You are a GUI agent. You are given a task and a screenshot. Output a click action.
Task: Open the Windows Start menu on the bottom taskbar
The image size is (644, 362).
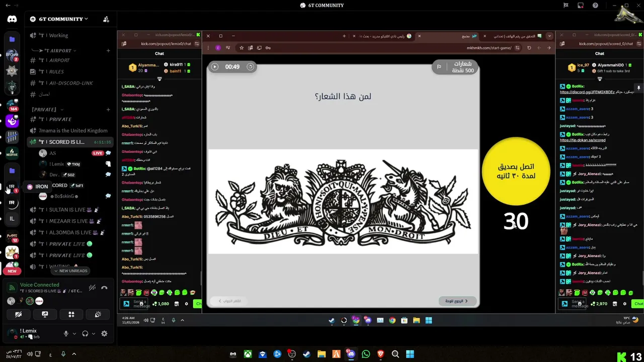pos(410,354)
